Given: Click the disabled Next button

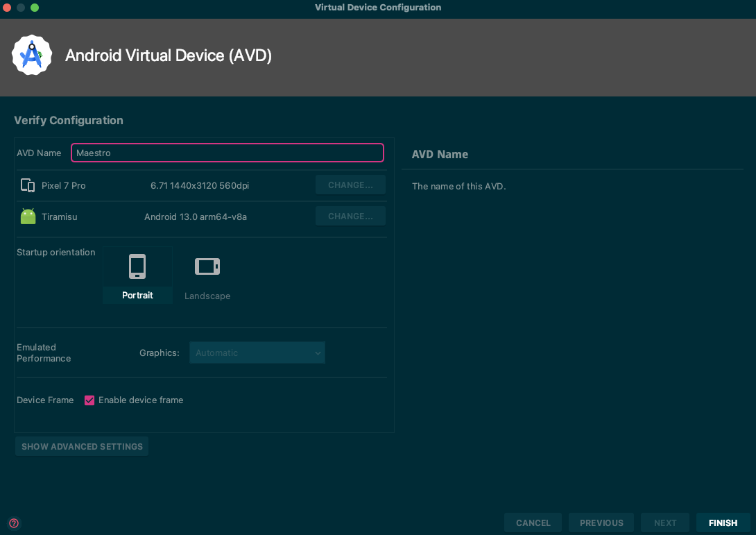Looking at the screenshot, I should [x=665, y=523].
